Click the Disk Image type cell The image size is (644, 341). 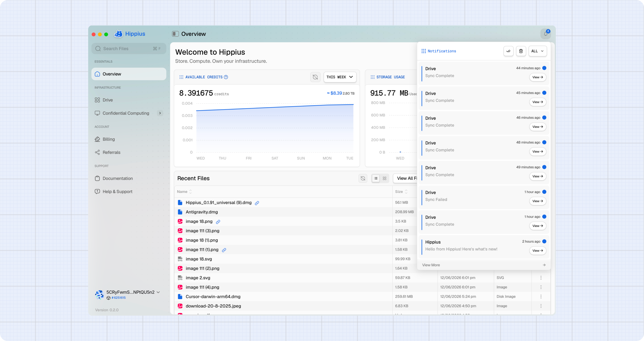click(x=506, y=296)
